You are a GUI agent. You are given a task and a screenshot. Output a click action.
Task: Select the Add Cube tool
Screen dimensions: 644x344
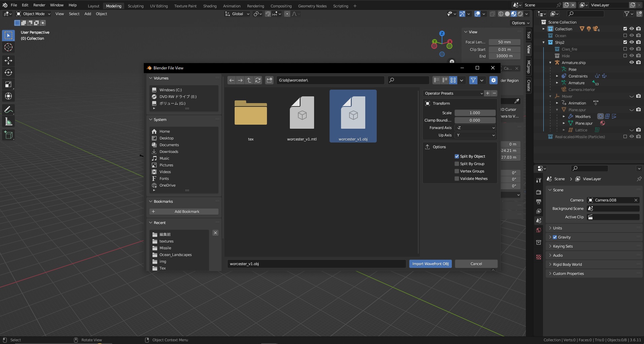pos(8,135)
